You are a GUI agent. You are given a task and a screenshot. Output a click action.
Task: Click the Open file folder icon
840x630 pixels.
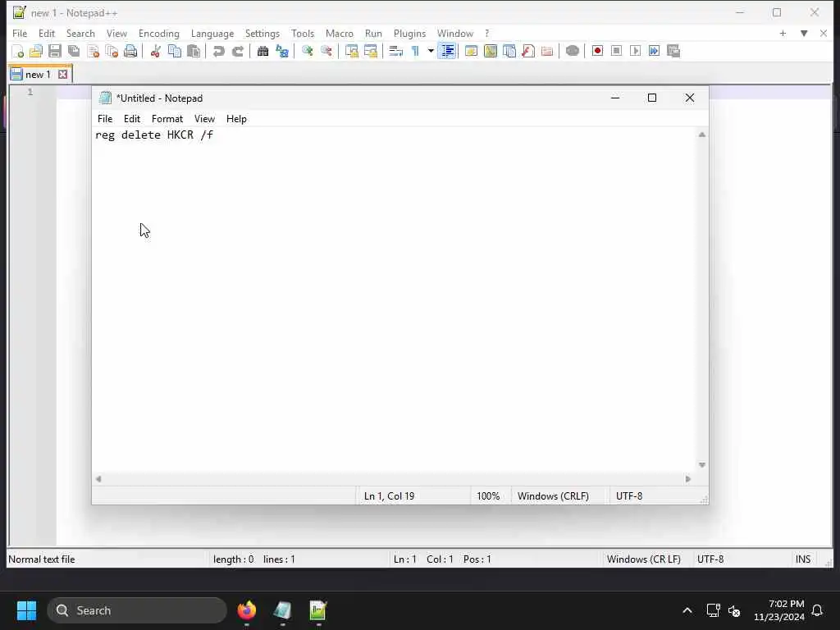coord(36,52)
